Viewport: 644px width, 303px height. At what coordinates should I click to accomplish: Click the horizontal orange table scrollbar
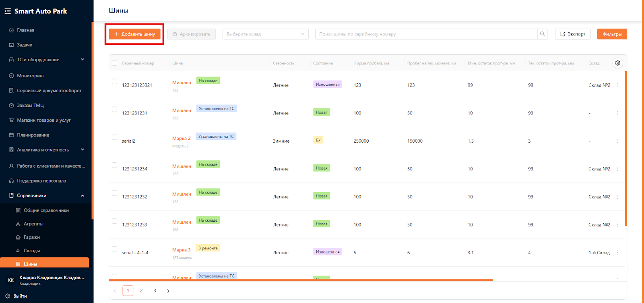pyautogui.click(x=301, y=280)
